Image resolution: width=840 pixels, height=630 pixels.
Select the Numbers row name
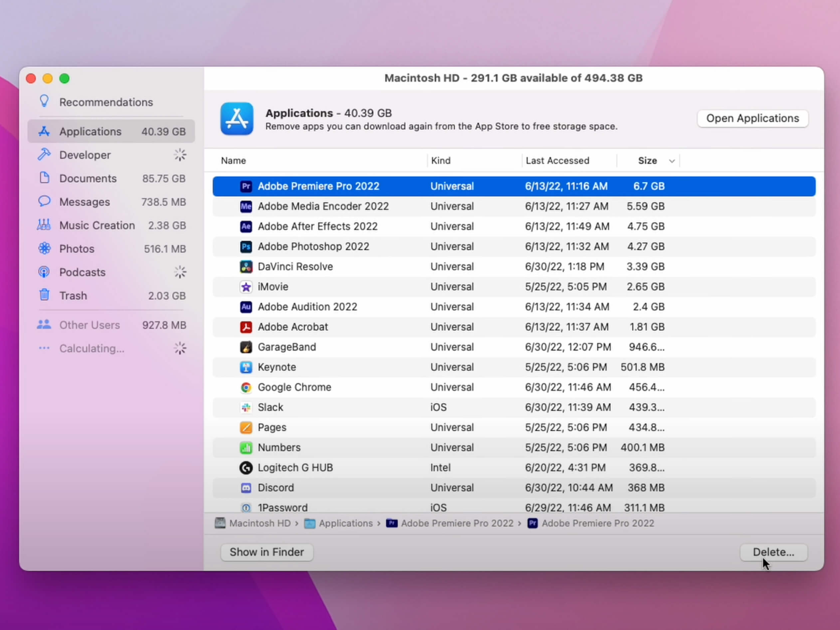coord(279,448)
